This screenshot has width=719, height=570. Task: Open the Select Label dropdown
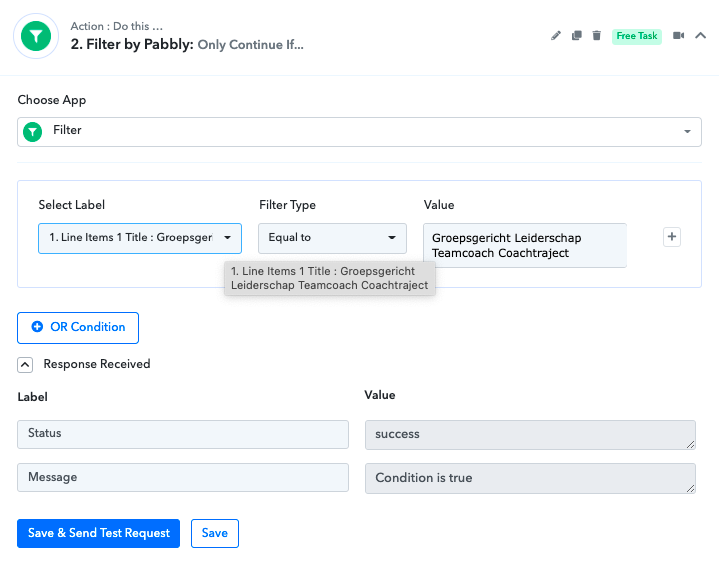coord(140,238)
